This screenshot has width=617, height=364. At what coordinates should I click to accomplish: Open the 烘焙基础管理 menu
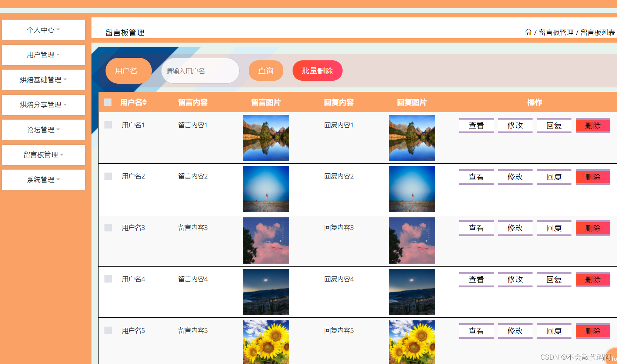43,80
